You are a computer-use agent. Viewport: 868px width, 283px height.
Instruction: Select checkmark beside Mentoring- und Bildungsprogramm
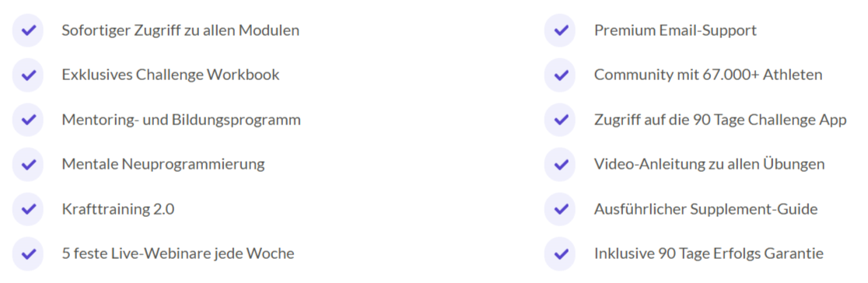tap(28, 120)
